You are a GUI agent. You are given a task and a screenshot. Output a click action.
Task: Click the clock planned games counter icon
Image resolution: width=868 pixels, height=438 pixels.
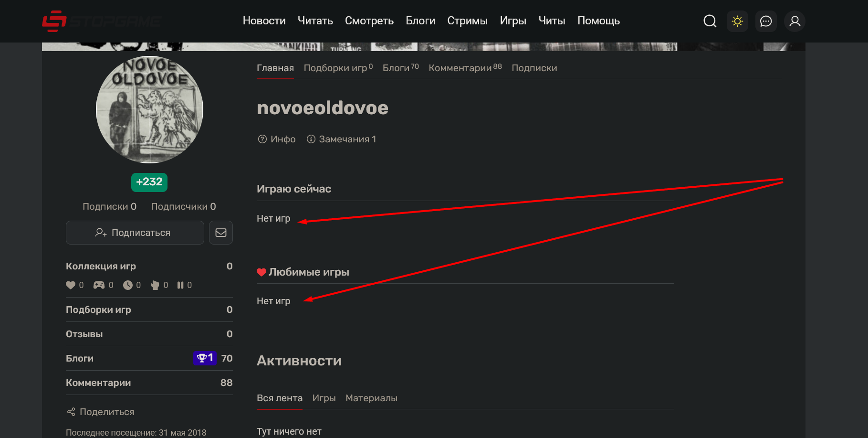coord(128,285)
